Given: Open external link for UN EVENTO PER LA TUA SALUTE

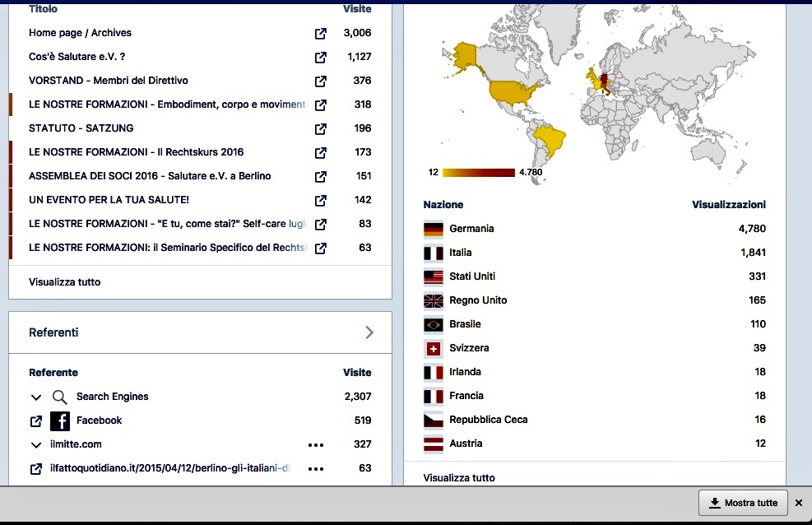Looking at the screenshot, I should click(x=321, y=201).
